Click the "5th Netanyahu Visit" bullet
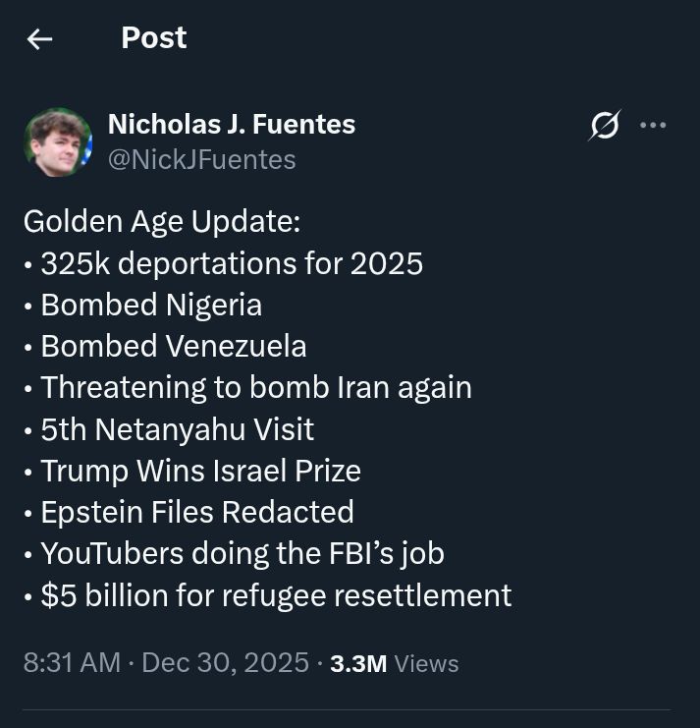Viewport: 700px width, 728px height. (x=177, y=430)
